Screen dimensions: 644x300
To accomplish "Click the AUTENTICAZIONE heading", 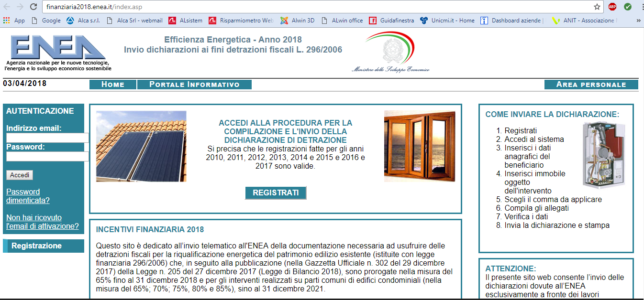I will click(x=40, y=111).
